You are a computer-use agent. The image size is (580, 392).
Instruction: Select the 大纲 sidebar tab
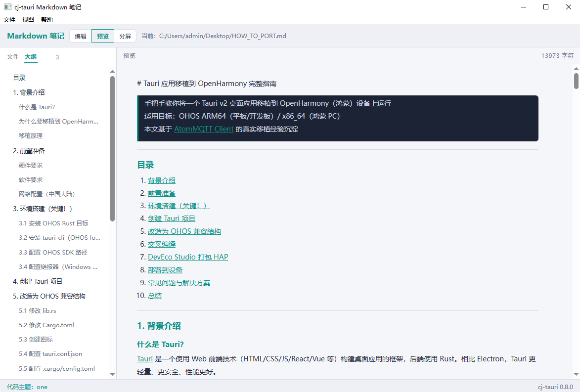coord(31,56)
